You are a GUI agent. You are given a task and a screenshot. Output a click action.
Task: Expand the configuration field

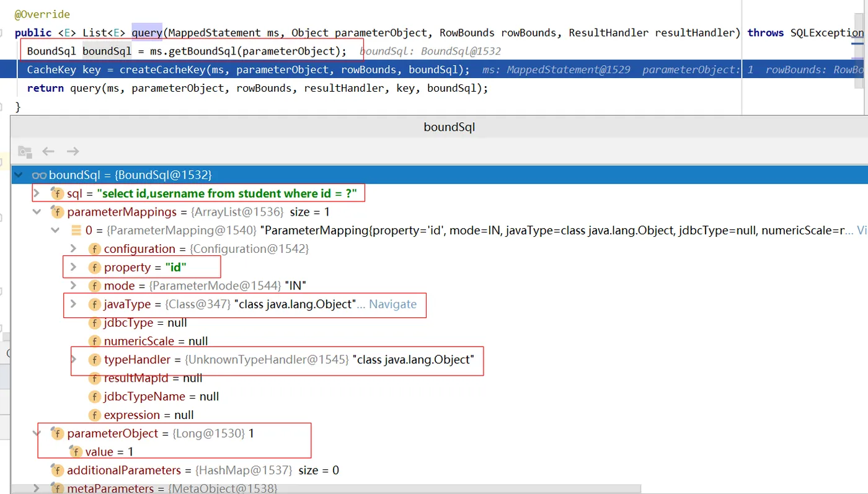(74, 249)
